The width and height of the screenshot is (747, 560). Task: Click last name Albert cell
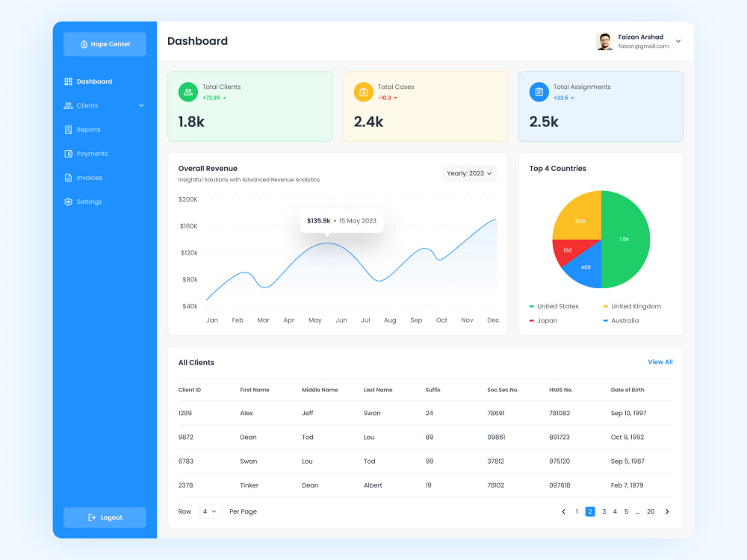(x=373, y=485)
